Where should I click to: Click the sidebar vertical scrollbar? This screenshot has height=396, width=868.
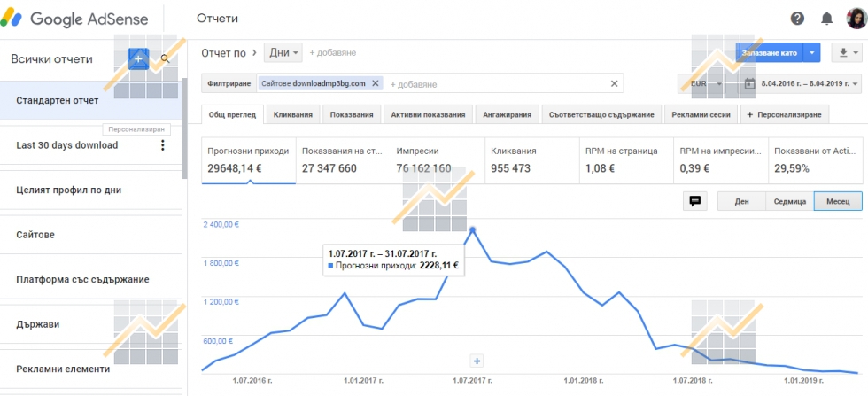click(184, 128)
